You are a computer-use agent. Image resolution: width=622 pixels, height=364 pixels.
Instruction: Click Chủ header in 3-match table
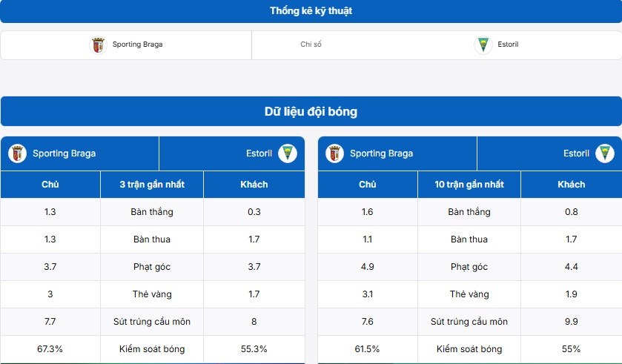coord(50,185)
